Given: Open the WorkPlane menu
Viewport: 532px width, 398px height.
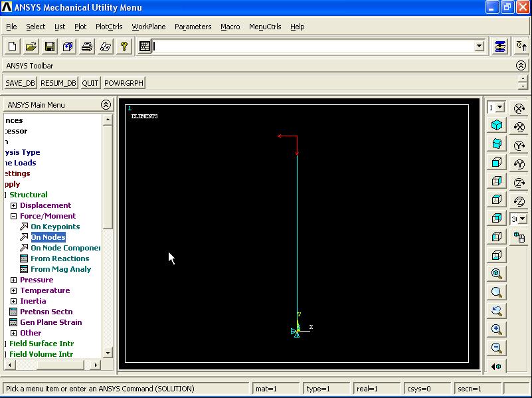Looking at the screenshot, I should pos(149,27).
